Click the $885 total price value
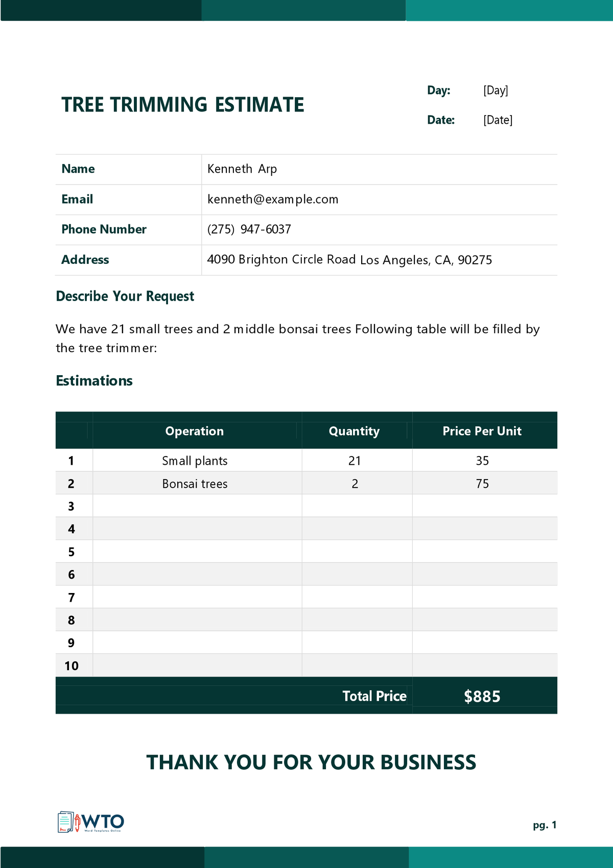Viewport: 613px width, 868px height. point(482,696)
